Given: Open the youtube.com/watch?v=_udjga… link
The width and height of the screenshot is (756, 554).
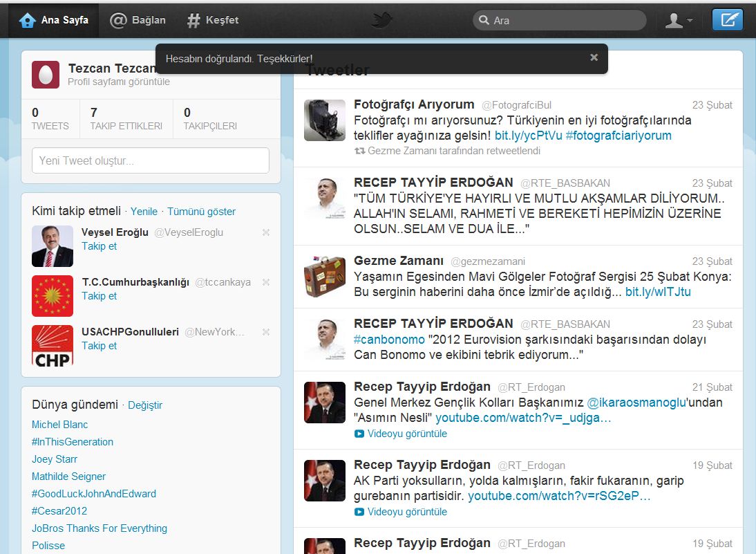Looking at the screenshot, I should click(523, 418).
